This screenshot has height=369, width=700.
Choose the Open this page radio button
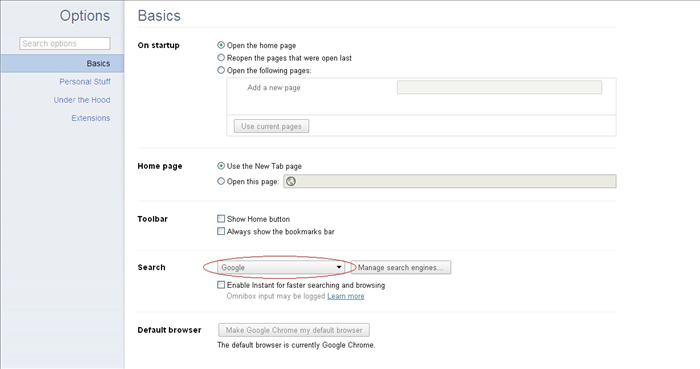tap(221, 181)
